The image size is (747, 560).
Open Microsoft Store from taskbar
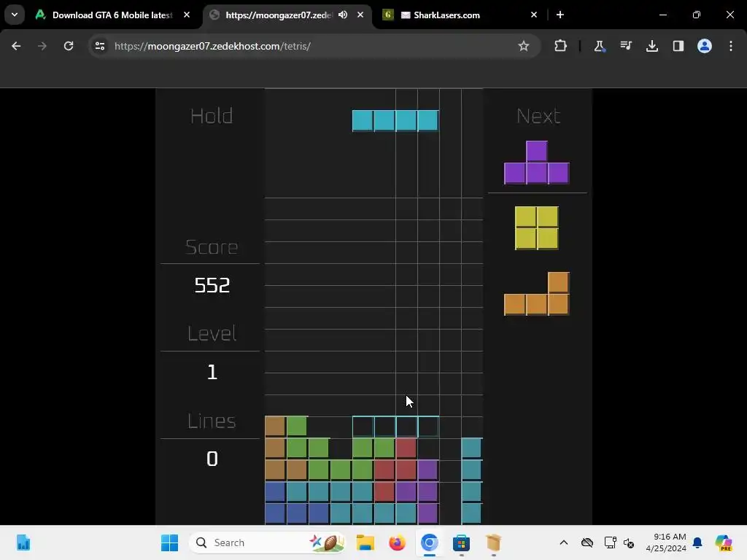[x=461, y=542]
